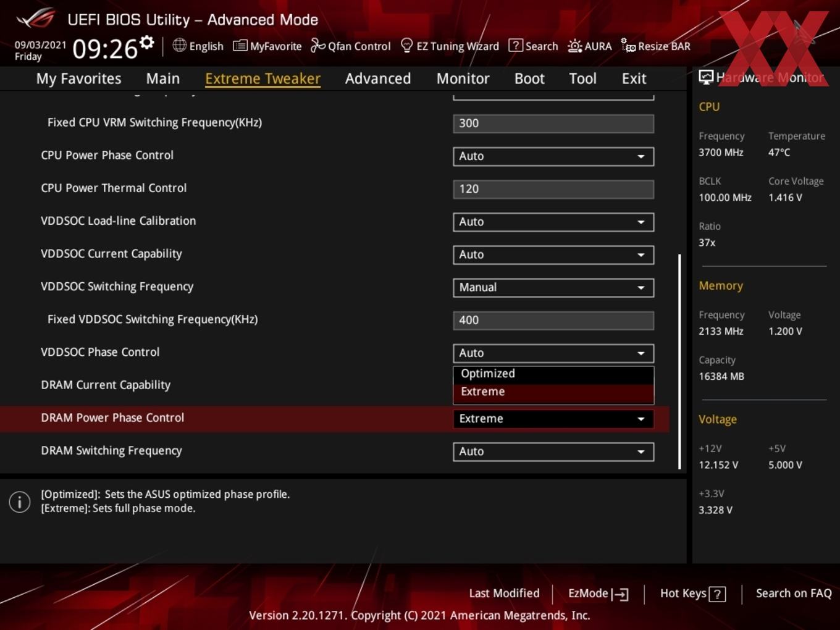Open VDDSOC Current Capability dropdown
The width and height of the screenshot is (840, 630).
553,254
